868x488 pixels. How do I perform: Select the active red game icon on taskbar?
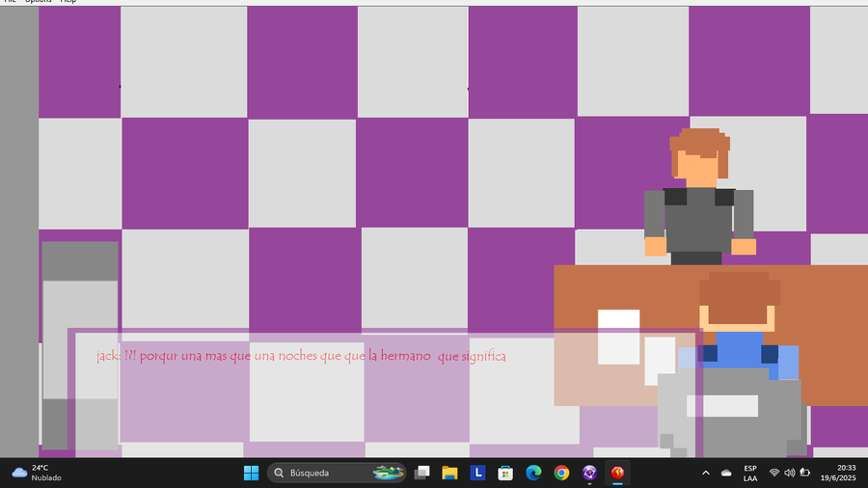pyautogui.click(x=617, y=474)
